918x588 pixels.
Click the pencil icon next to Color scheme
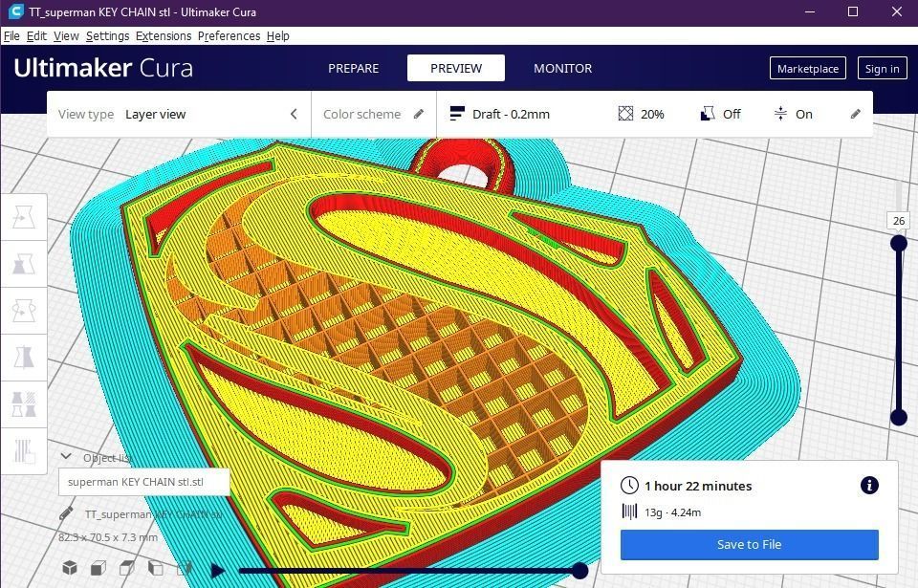(419, 114)
